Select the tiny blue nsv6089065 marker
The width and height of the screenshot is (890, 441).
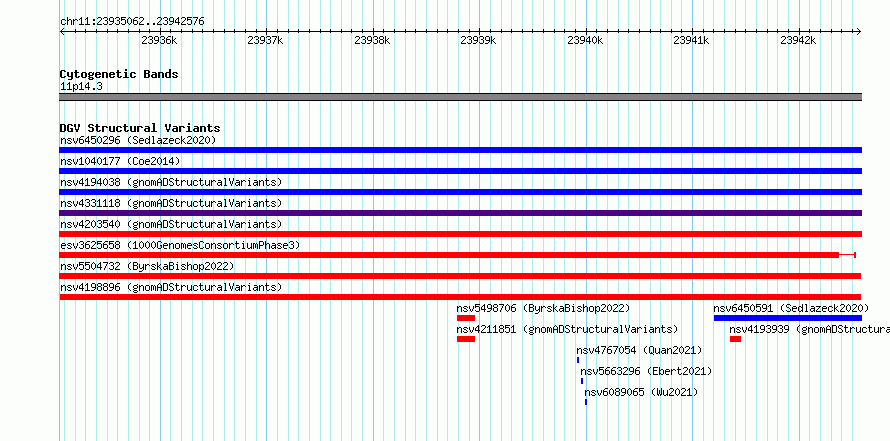586,402
